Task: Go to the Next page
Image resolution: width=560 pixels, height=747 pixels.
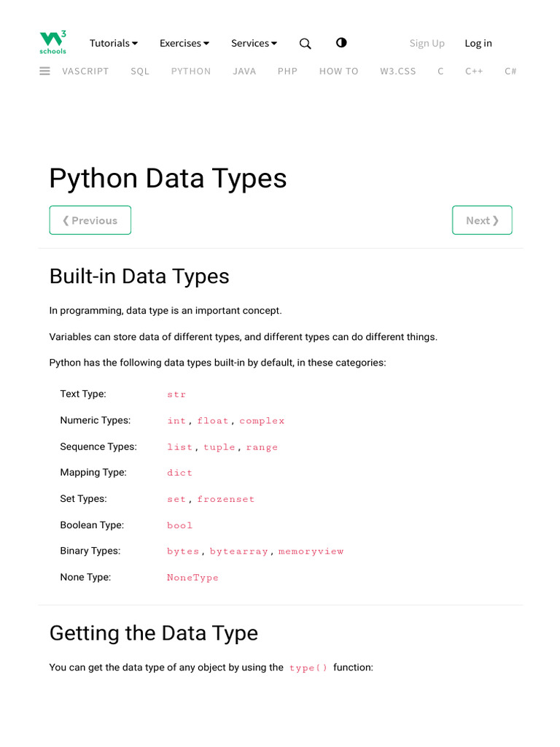Action: pyautogui.click(x=482, y=220)
